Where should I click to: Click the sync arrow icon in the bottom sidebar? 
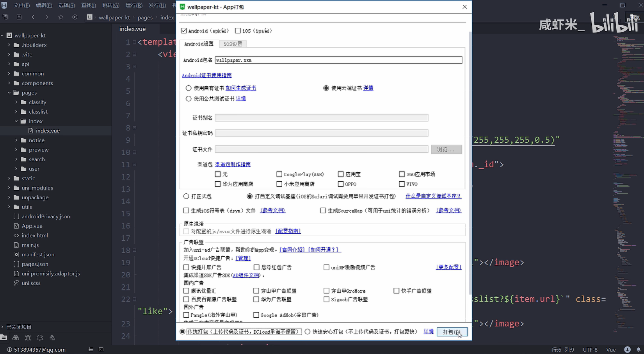(40, 338)
